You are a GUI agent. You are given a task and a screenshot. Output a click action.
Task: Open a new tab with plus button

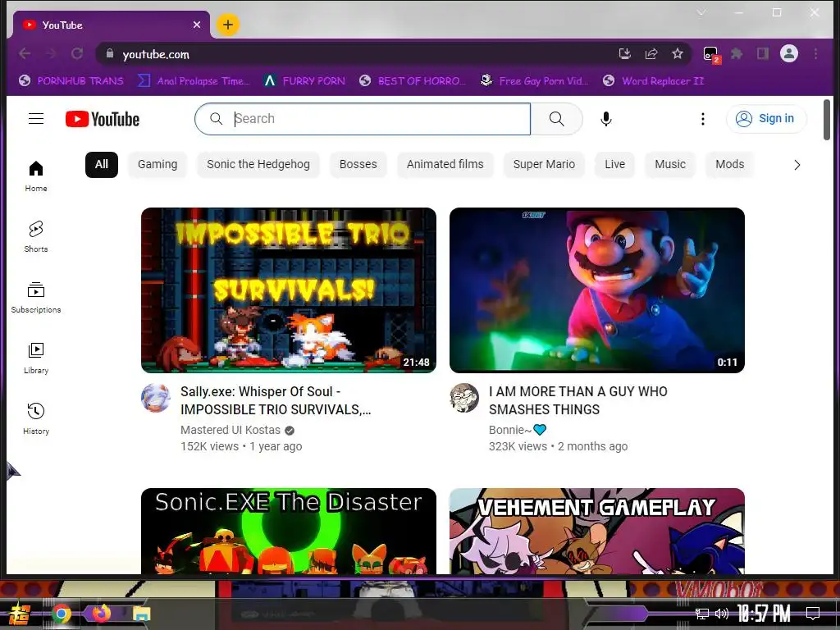click(x=228, y=25)
